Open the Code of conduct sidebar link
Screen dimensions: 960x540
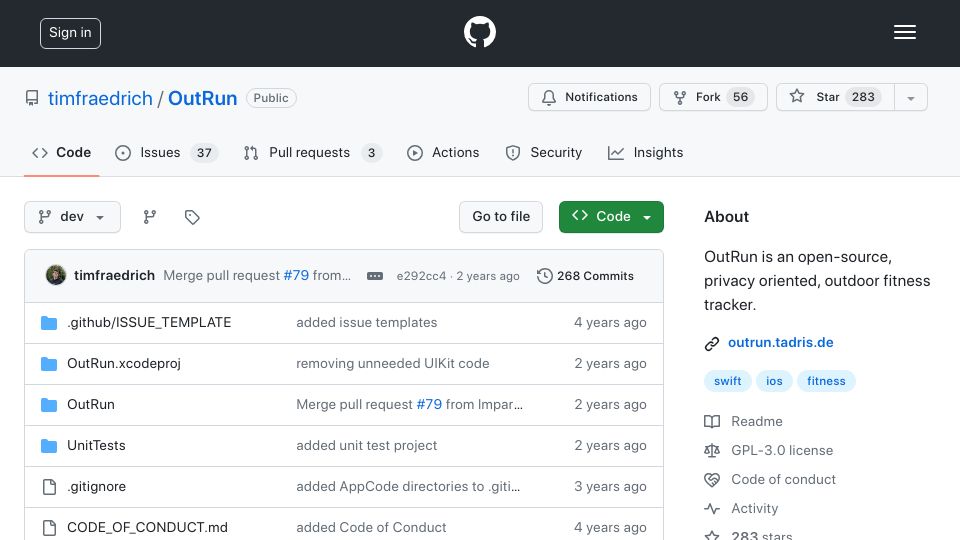[783, 479]
